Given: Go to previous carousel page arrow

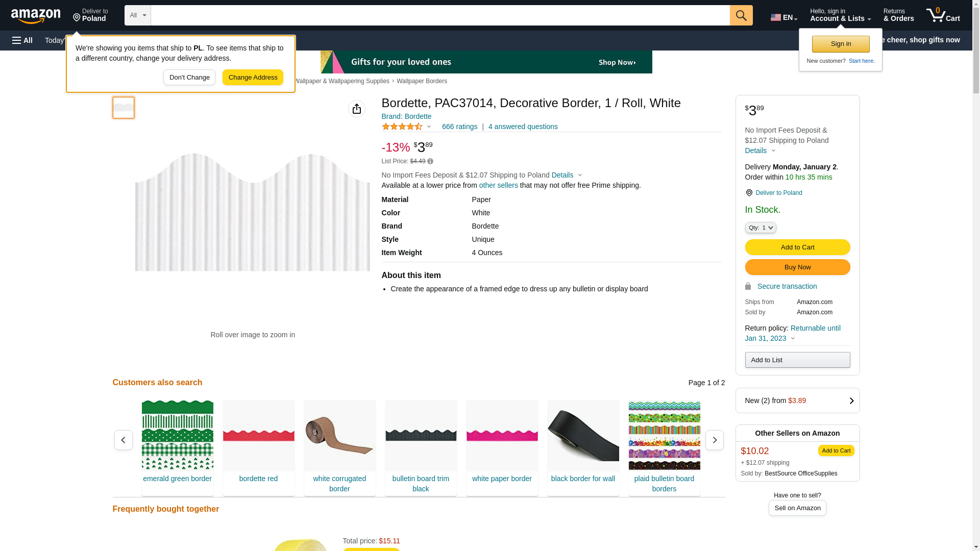Looking at the screenshot, I should click(x=123, y=440).
